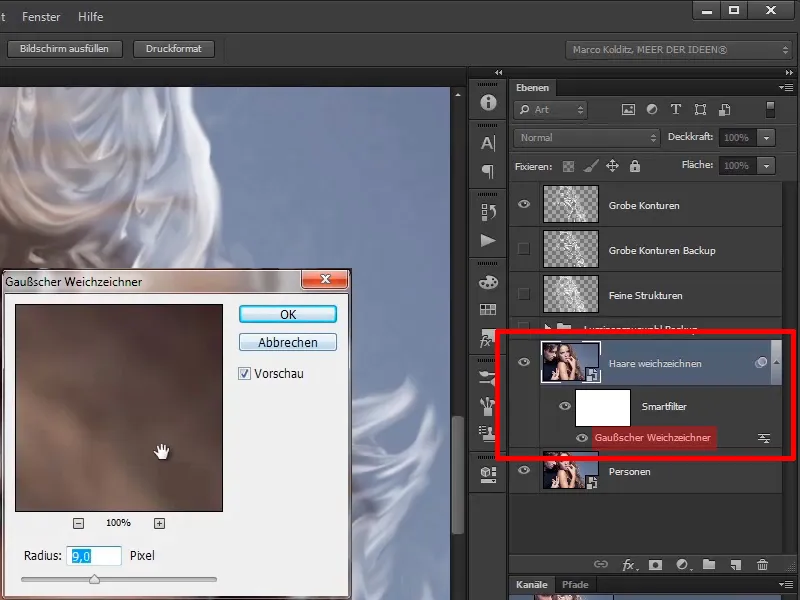Image resolution: width=800 pixels, height=600 pixels.
Task: Toggle the Vorschau checkbox
Action: (x=244, y=373)
